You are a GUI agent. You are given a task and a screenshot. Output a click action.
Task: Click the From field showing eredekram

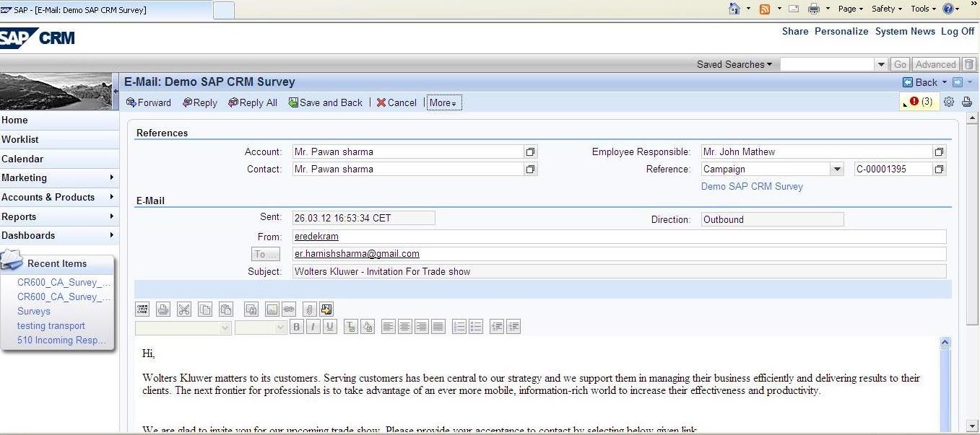(619, 237)
